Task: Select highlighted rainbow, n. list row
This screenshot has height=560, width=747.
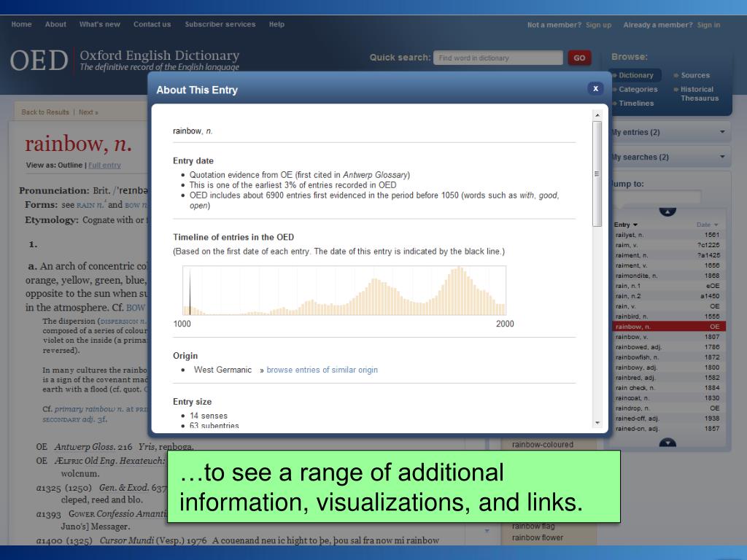Action: [669, 327]
